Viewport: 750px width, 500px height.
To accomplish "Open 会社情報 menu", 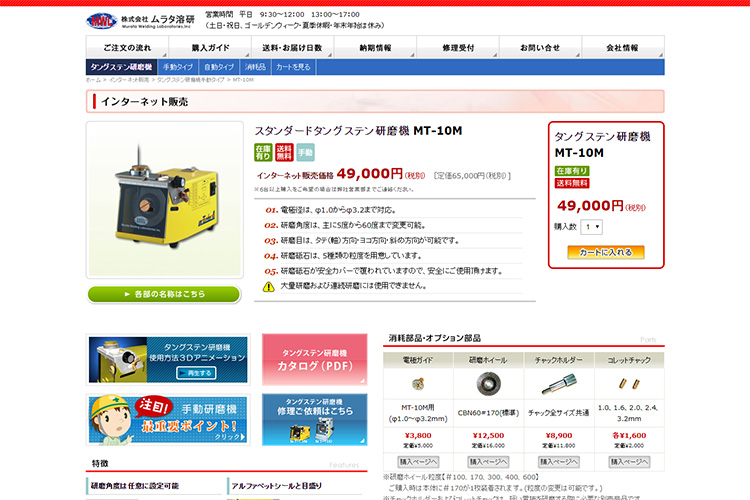I will point(623,47).
